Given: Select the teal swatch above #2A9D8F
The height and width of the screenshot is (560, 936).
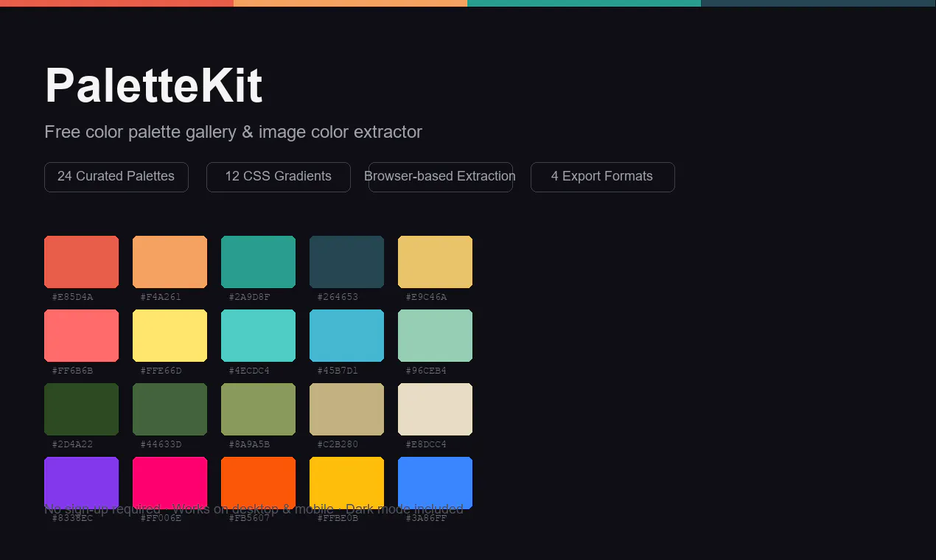Looking at the screenshot, I should 258,262.
